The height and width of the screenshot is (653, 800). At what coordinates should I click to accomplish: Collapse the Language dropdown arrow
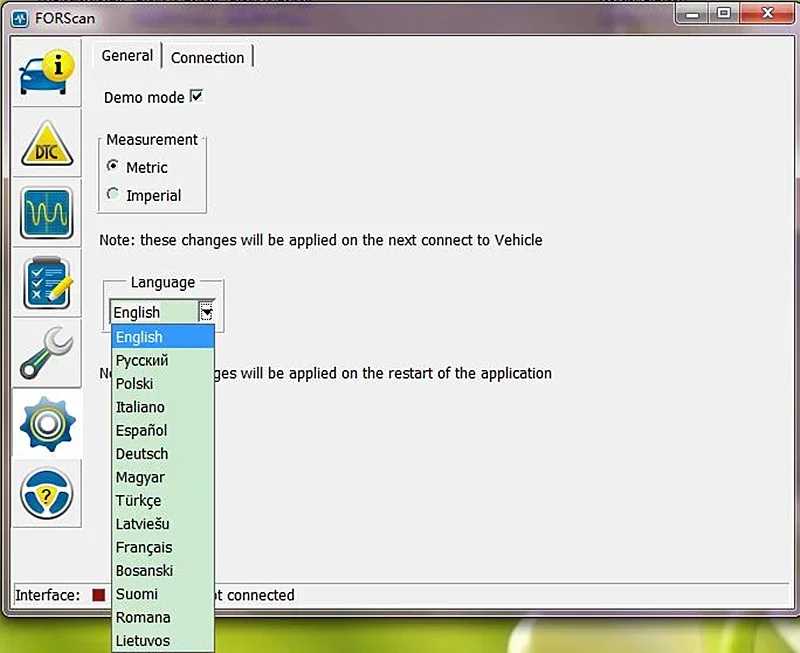[x=206, y=312]
